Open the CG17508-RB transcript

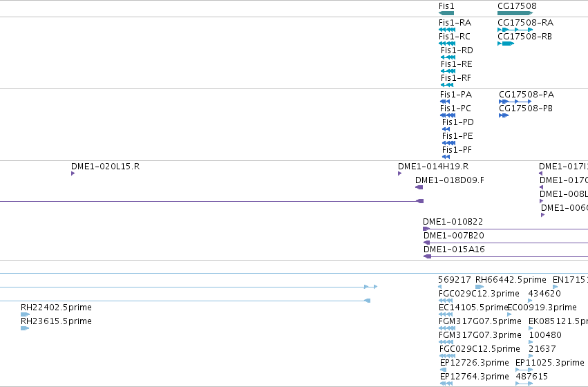(524, 37)
